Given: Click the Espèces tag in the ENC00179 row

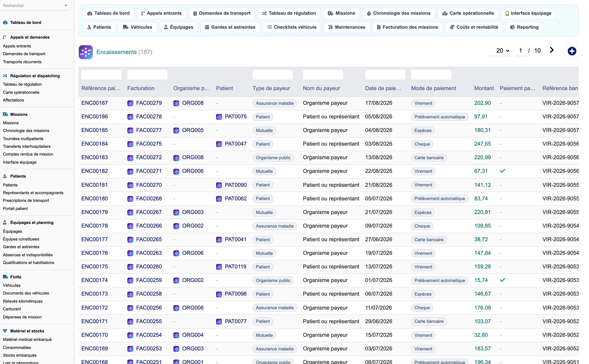Looking at the screenshot, I should pyautogui.click(x=423, y=213).
